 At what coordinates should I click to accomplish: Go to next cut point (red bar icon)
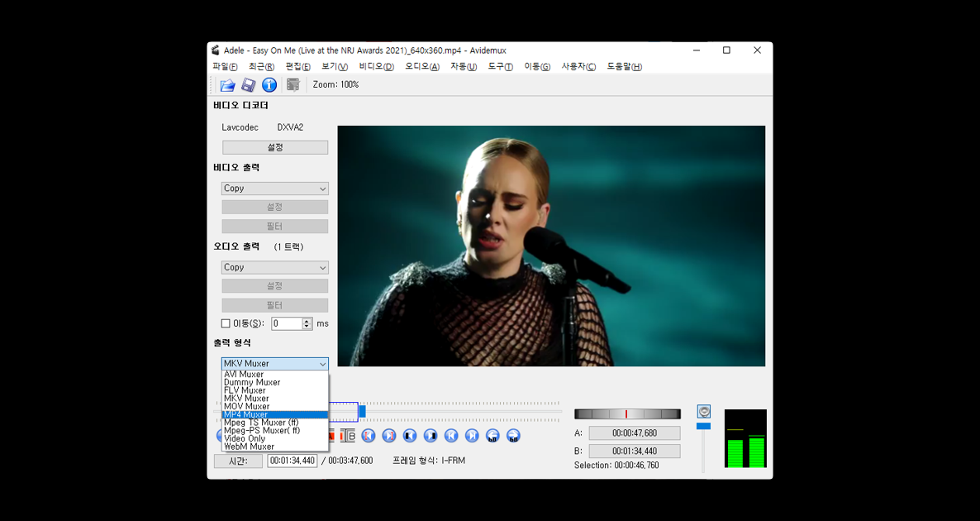(x=388, y=436)
